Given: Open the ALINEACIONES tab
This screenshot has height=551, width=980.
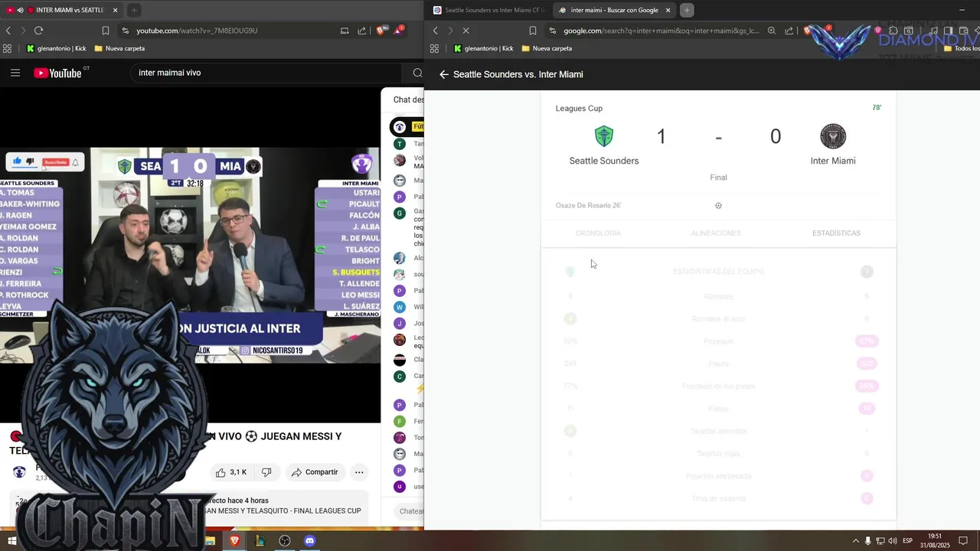Looking at the screenshot, I should pyautogui.click(x=716, y=233).
